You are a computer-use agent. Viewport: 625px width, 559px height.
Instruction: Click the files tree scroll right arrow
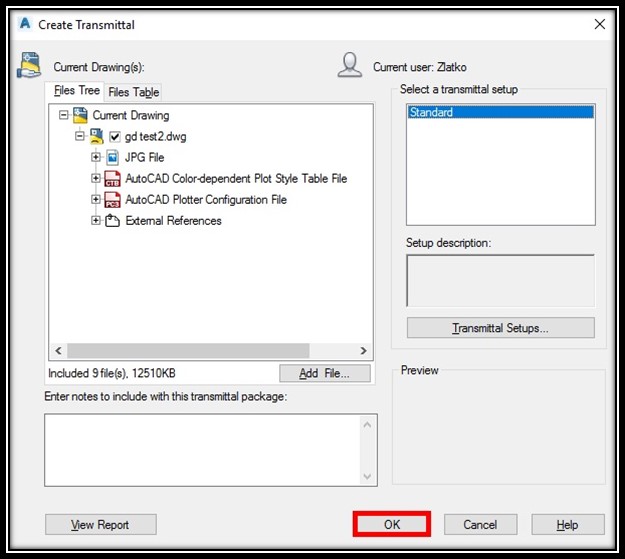click(x=363, y=350)
